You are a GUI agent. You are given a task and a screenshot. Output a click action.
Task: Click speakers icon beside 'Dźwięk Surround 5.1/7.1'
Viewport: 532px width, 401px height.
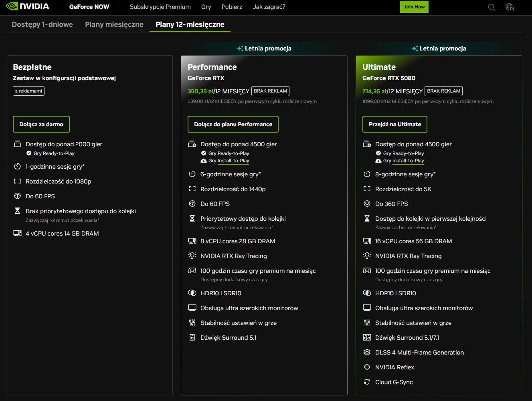click(x=367, y=337)
